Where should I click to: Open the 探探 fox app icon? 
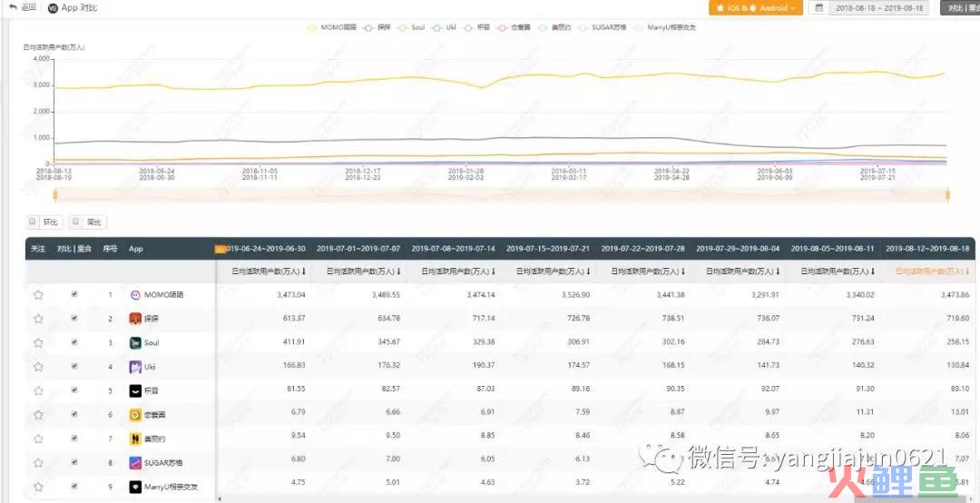[x=134, y=319]
